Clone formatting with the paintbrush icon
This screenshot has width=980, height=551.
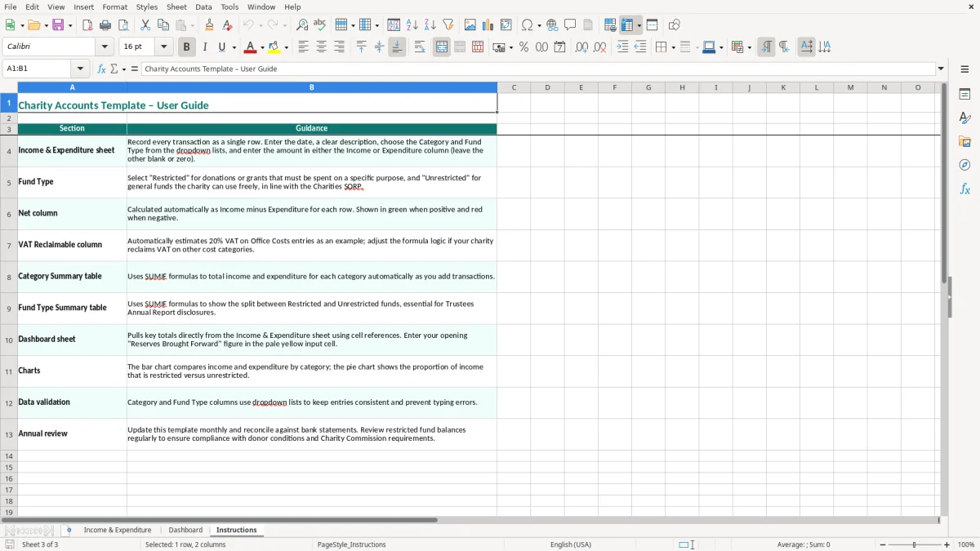[x=210, y=25]
